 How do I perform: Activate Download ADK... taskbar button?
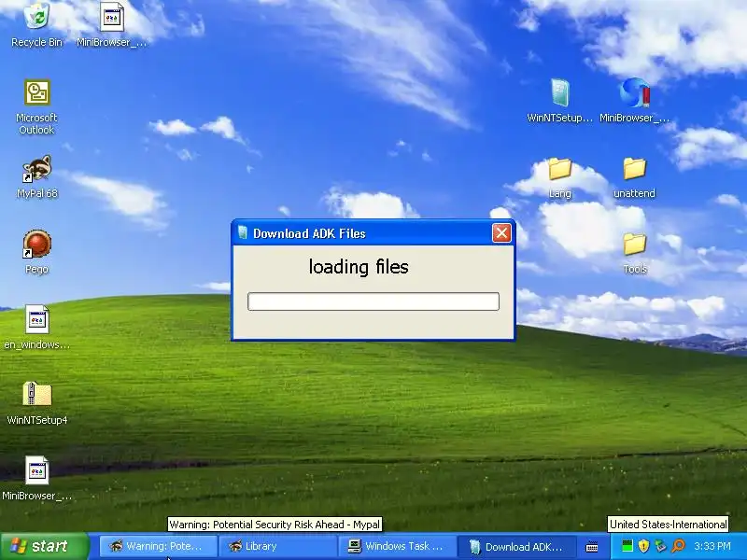click(x=518, y=547)
